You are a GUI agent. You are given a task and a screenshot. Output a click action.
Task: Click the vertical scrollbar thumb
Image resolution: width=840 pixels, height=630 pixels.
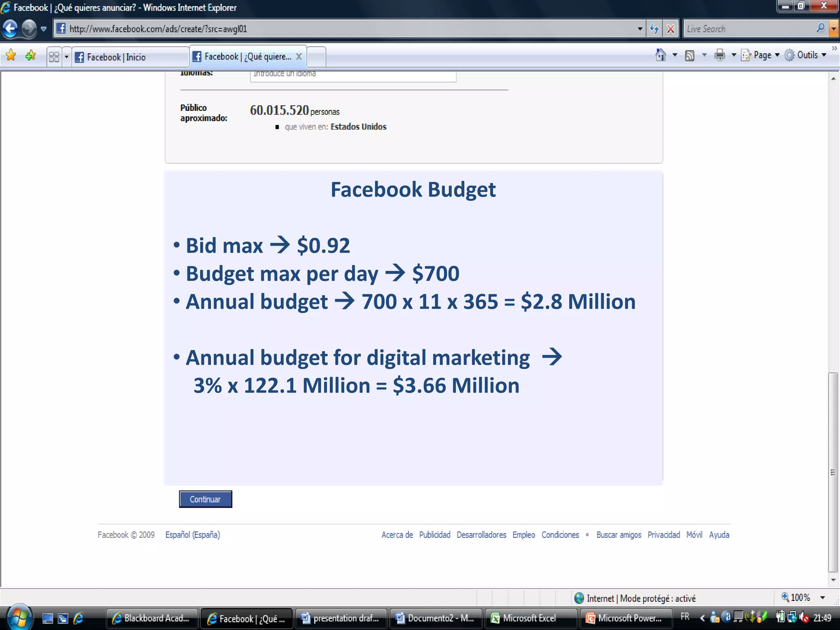click(x=833, y=472)
